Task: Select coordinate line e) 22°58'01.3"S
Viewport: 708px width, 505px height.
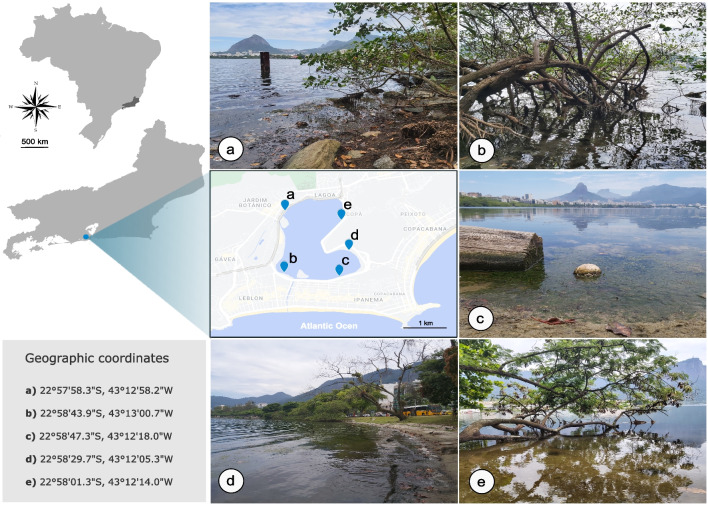Action: coord(99,482)
